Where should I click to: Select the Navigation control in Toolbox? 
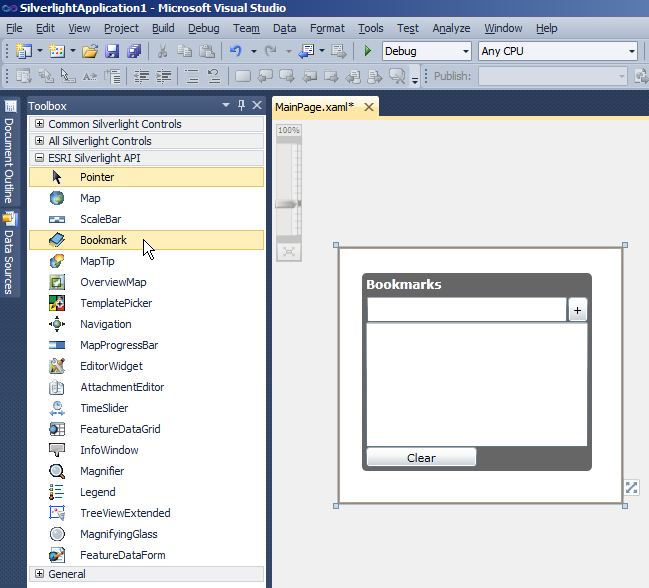click(147, 324)
